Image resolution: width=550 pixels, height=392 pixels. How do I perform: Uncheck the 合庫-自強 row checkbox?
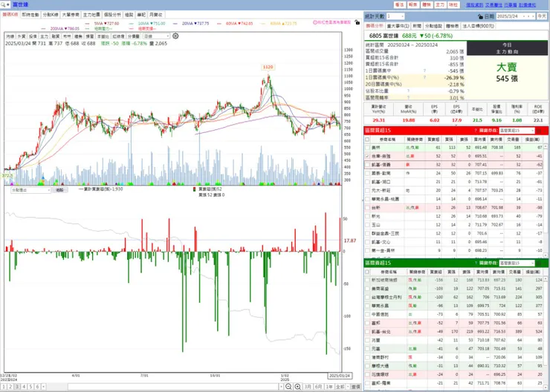tap(367, 156)
